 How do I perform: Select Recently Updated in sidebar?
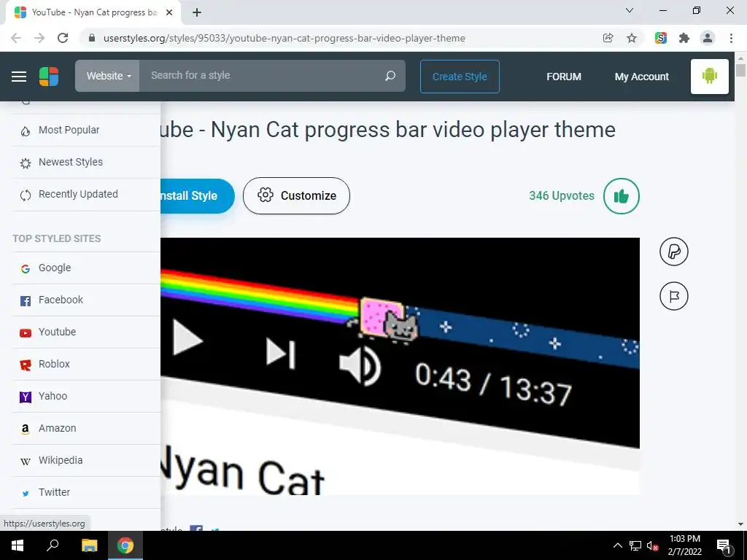pos(86,194)
